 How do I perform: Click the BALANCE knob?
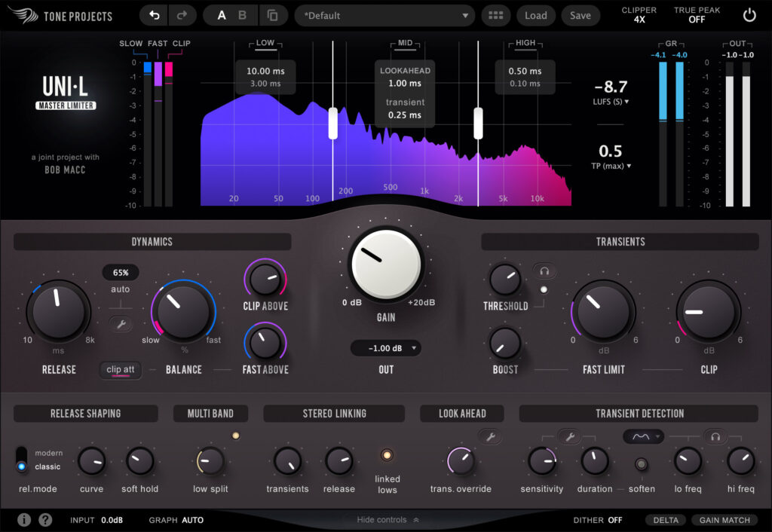[x=183, y=312]
